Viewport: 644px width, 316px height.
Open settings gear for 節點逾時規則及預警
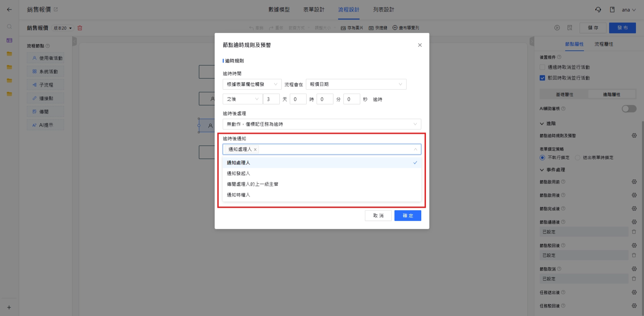pyautogui.click(x=634, y=136)
